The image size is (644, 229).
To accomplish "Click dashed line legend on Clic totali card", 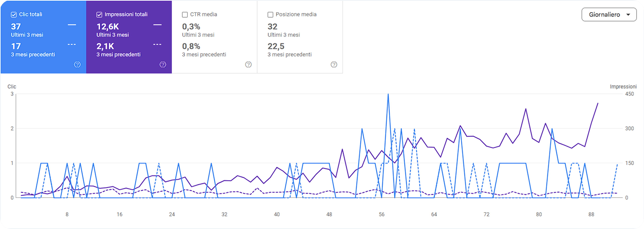I will (x=72, y=44).
